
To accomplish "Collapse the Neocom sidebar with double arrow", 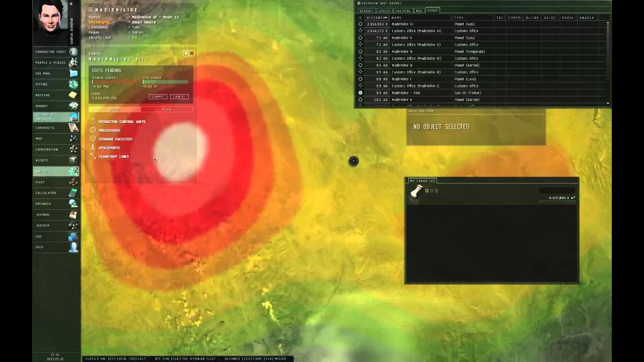I will click(71, 4).
